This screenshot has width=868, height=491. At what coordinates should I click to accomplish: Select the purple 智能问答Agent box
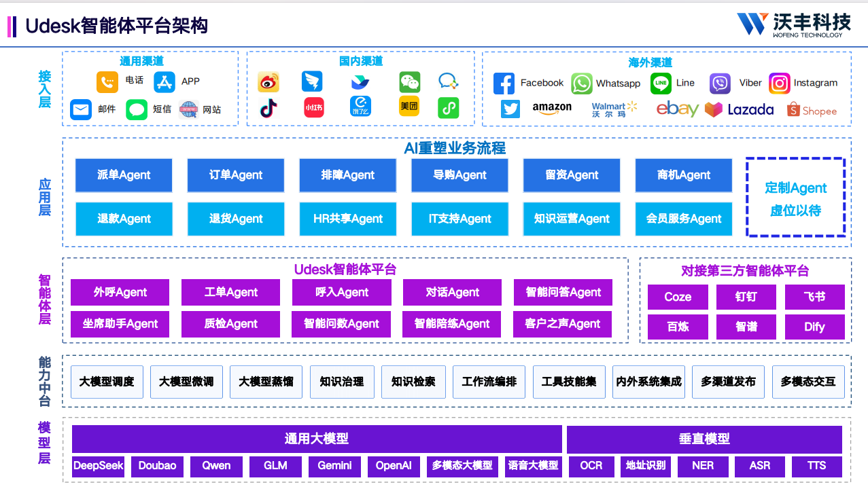tap(563, 293)
